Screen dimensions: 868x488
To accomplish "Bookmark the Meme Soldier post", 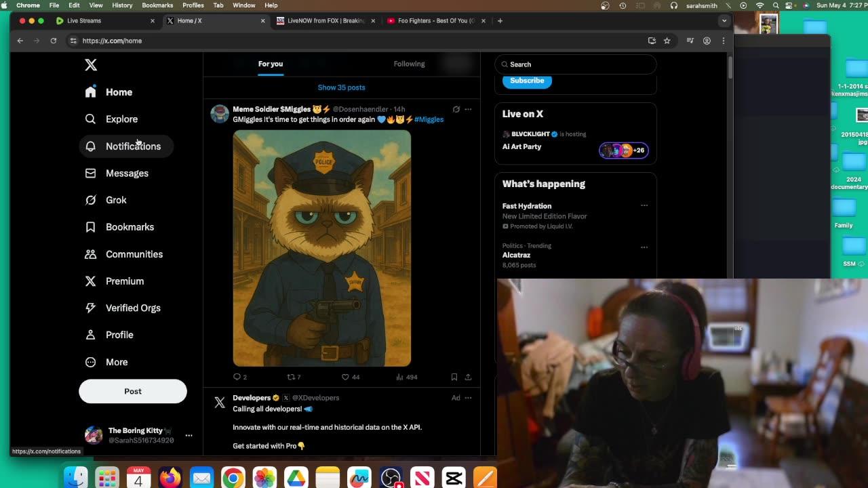I will tap(454, 377).
